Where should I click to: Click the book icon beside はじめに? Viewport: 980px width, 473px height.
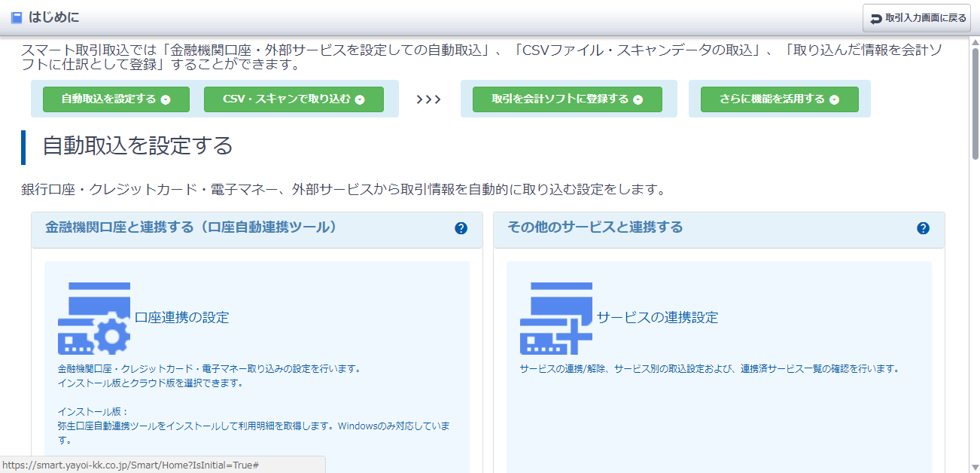[17, 17]
